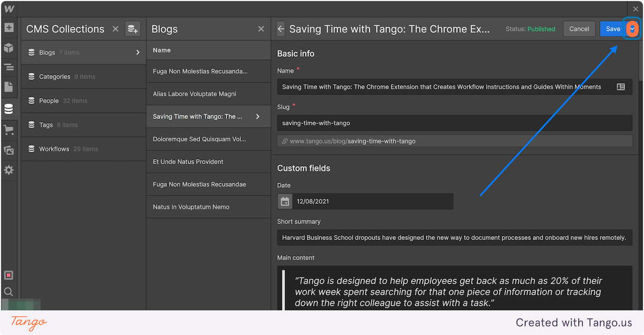Viewport: 644px width, 335px height.
Task: Click the Cancel button
Action: pos(579,29)
